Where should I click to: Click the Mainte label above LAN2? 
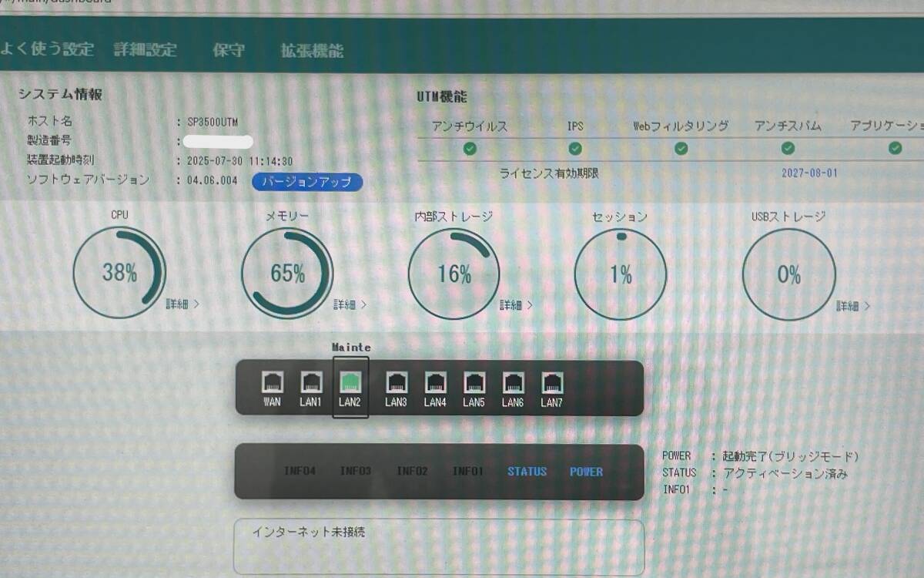point(351,348)
